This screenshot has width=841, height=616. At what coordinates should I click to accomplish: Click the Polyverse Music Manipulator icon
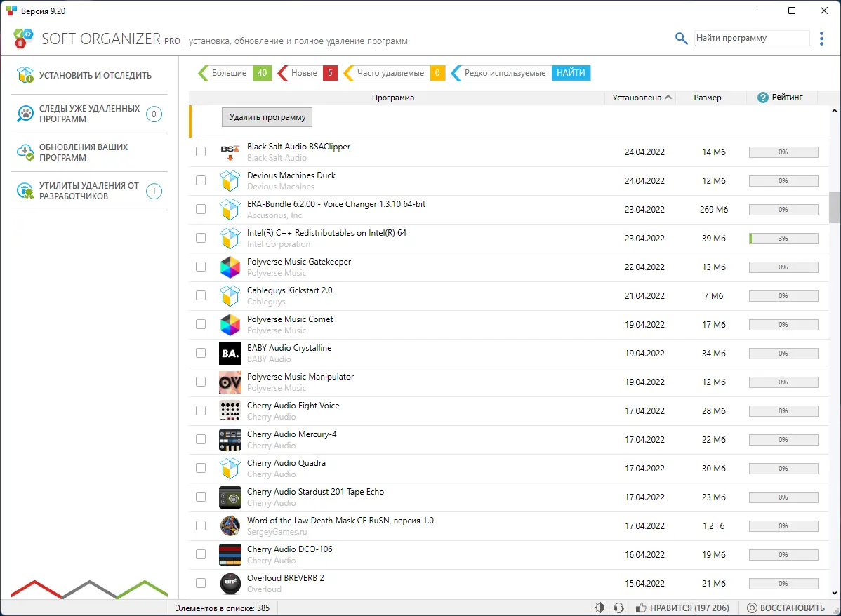pyautogui.click(x=230, y=382)
